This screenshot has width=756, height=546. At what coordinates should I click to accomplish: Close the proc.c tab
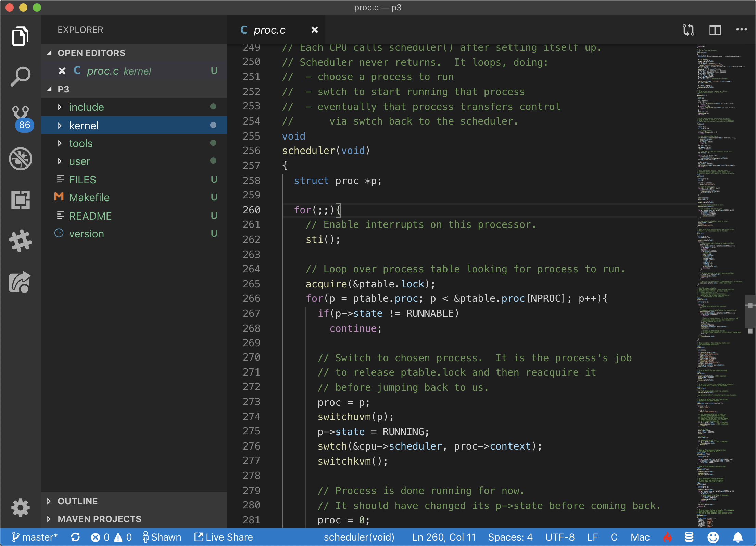[x=314, y=30]
